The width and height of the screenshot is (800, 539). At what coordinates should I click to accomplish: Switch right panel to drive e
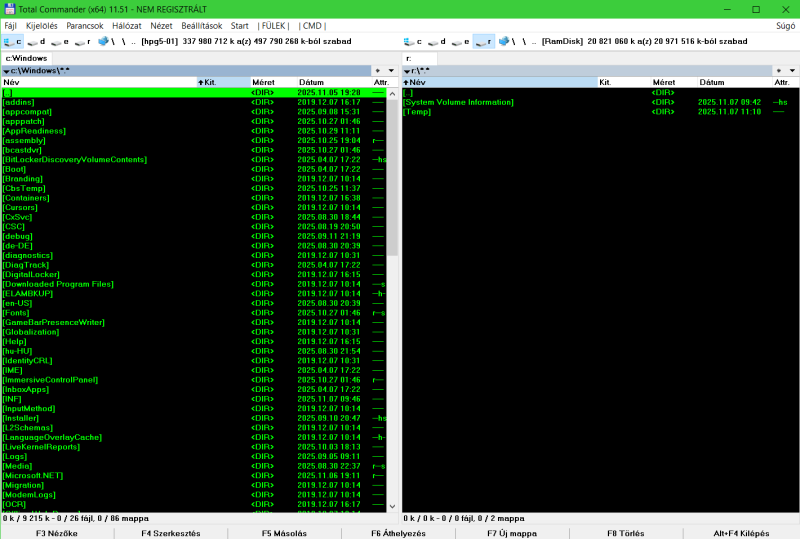tap(460, 41)
